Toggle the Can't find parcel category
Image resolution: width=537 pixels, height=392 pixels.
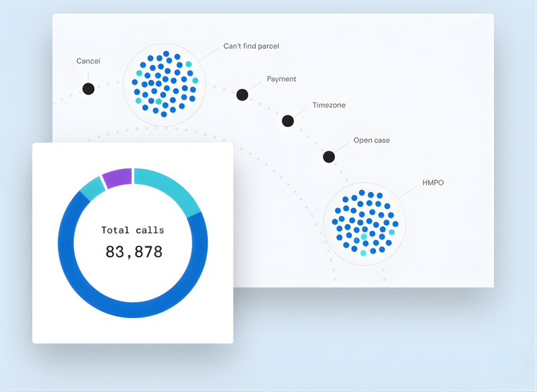(x=252, y=46)
